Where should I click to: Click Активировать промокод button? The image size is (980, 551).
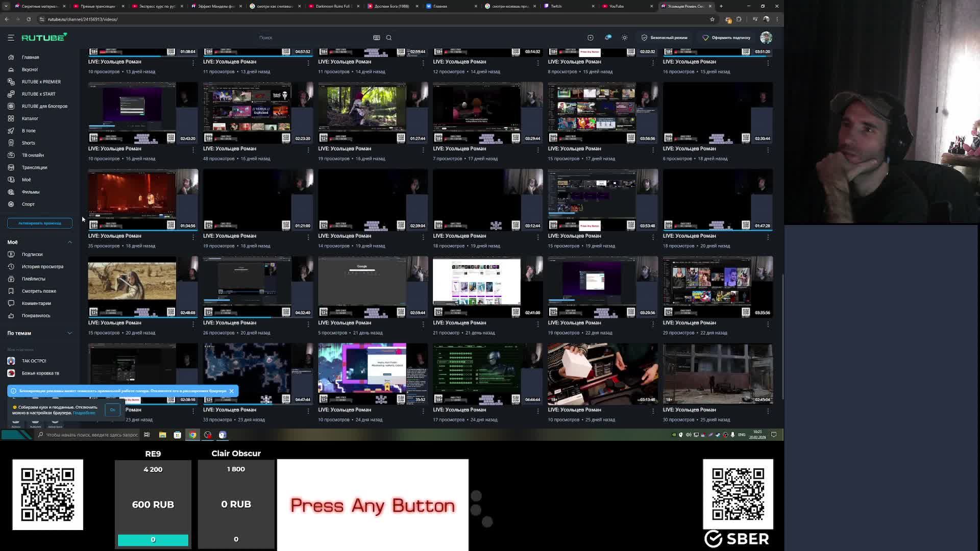click(39, 223)
